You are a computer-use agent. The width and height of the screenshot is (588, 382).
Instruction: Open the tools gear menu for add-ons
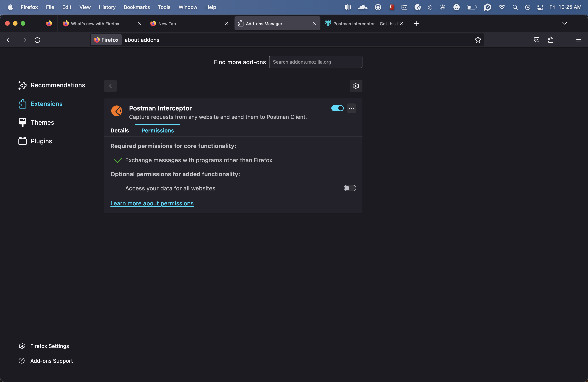(356, 86)
